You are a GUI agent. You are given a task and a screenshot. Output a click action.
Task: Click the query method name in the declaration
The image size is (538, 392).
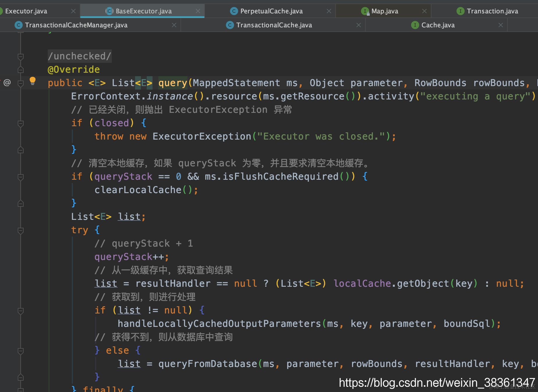[x=173, y=83]
